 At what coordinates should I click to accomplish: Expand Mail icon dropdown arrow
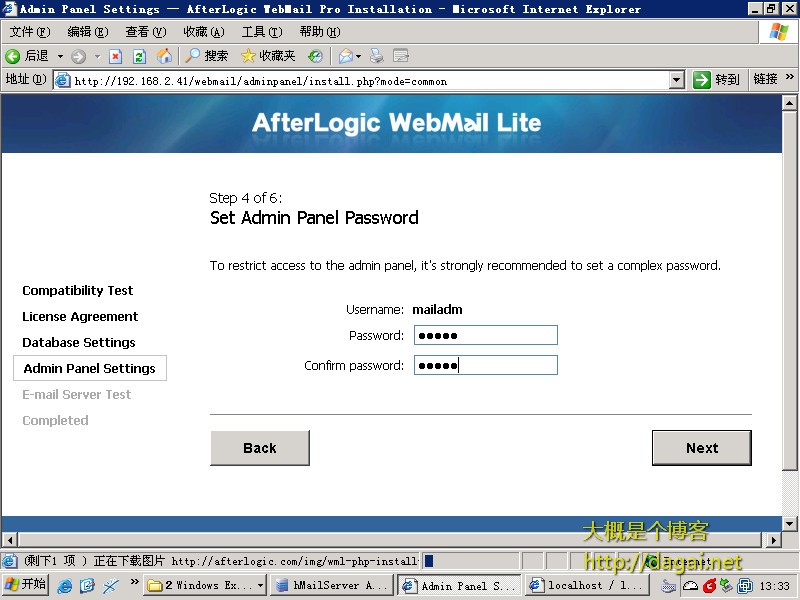click(x=359, y=56)
